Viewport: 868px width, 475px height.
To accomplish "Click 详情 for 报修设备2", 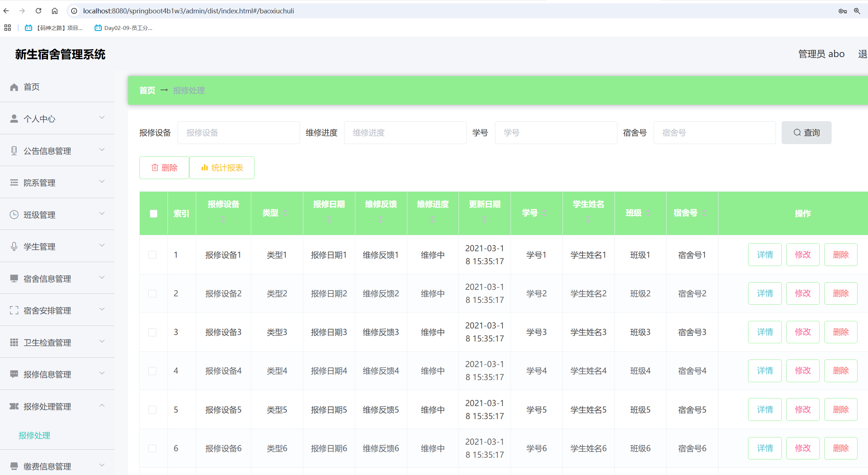I will (x=765, y=293).
